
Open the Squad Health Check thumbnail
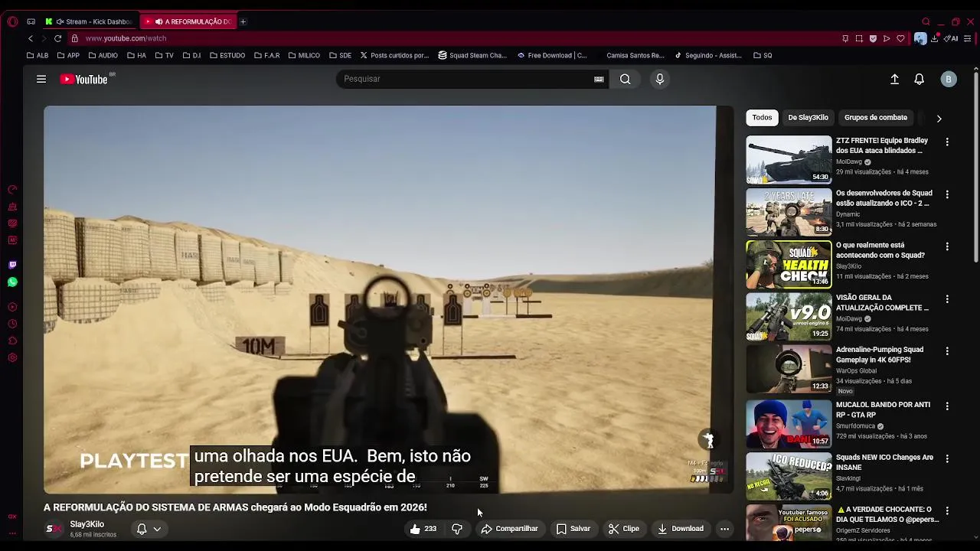[x=789, y=264]
